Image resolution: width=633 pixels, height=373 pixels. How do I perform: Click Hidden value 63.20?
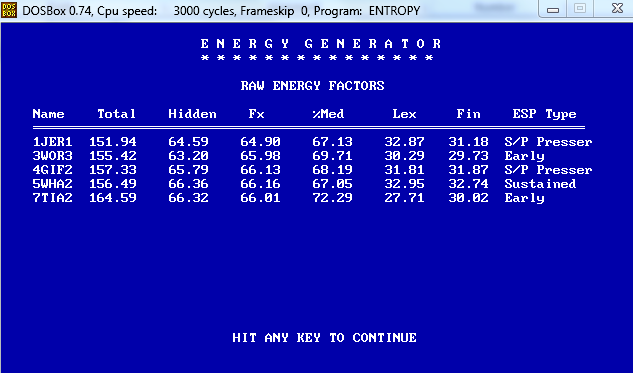[x=189, y=156]
